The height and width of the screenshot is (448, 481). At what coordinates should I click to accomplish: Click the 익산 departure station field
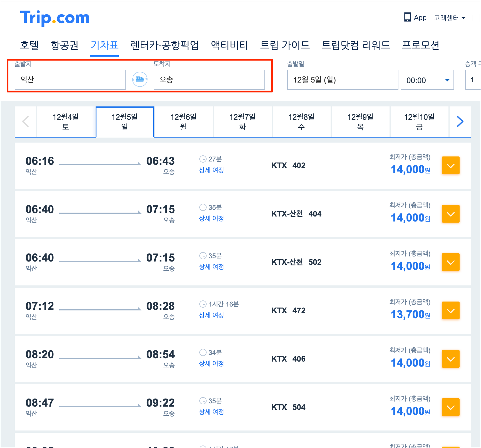pyautogui.click(x=70, y=80)
